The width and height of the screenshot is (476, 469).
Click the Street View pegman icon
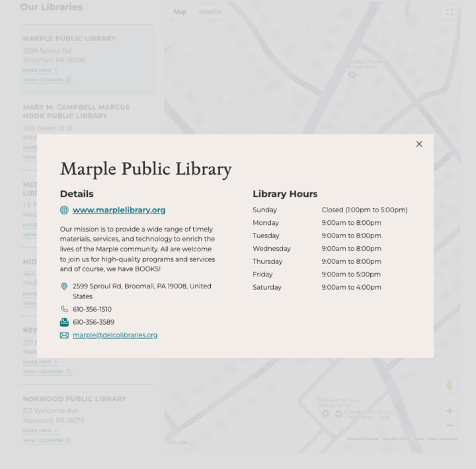[450, 385]
